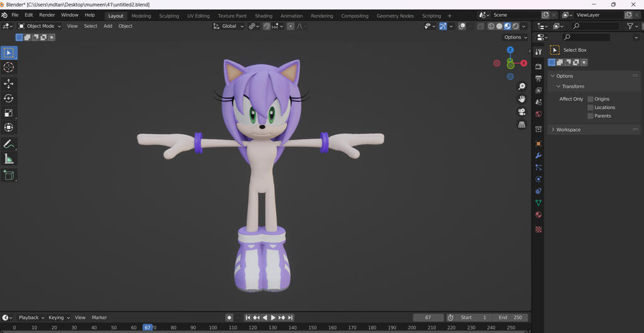Switch to Wireframe viewport shading
This screenshot has height=333, width=644.
tap(492, 26)
